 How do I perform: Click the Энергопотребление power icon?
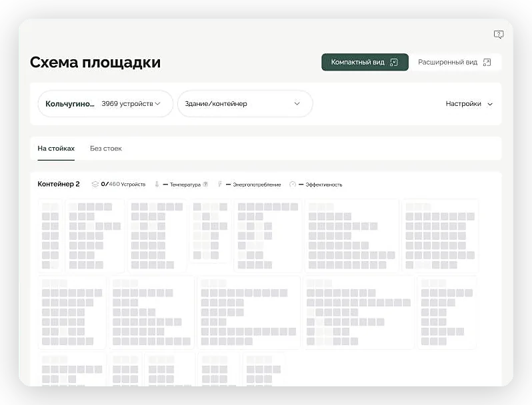(220, 185)
